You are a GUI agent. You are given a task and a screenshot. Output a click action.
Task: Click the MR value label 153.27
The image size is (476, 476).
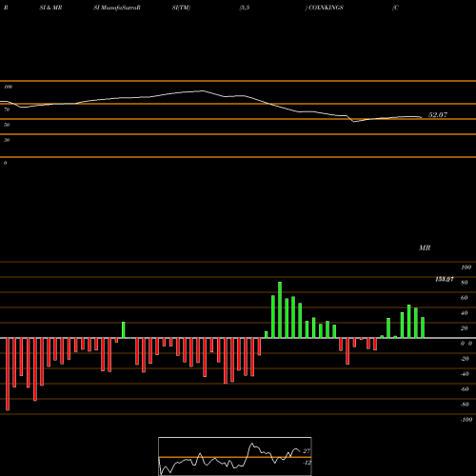click(445, 279)
